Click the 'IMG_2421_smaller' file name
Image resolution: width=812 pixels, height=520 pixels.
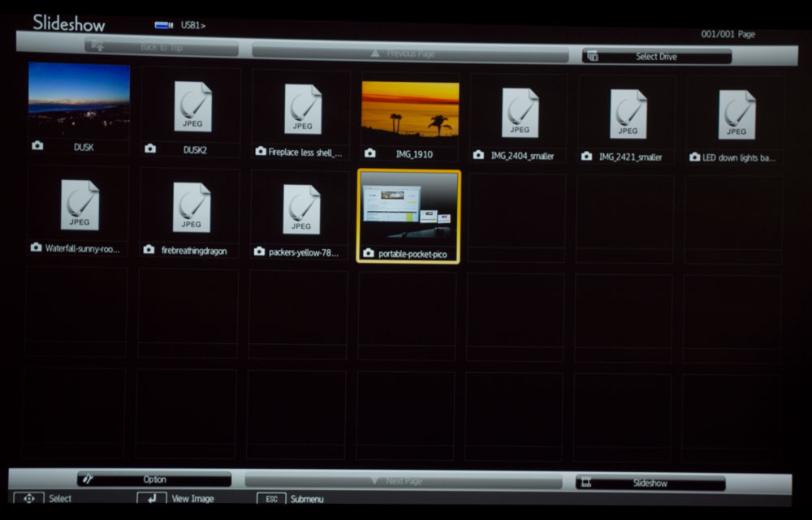pos(631,157)
